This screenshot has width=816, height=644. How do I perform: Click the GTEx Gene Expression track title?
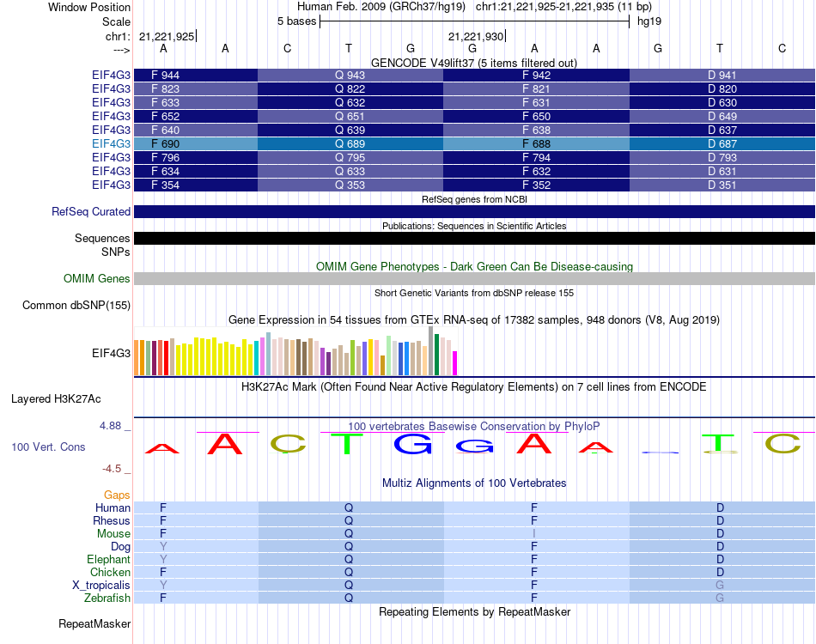pos(474,320)
